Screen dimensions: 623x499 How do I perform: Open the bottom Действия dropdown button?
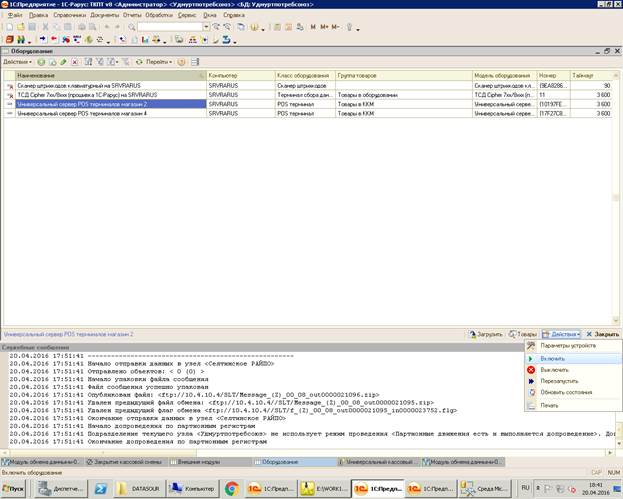click(561, 334)
